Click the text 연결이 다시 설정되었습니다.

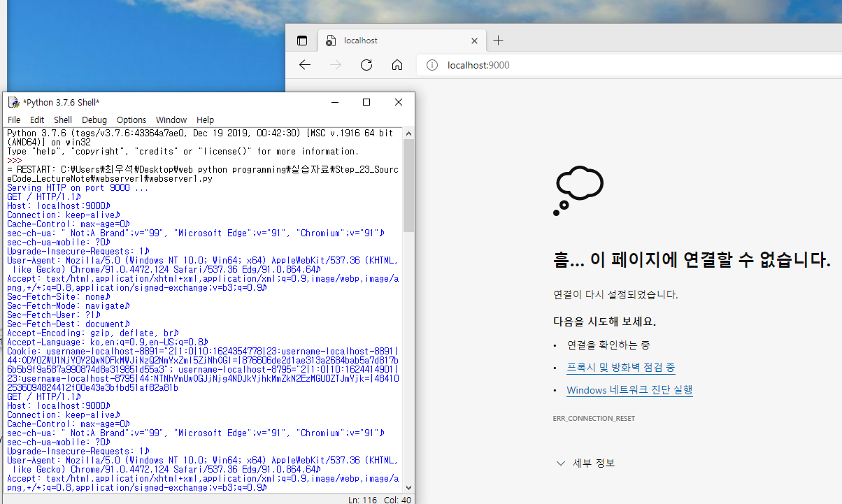pyautogui.click(x=615, y=295)
